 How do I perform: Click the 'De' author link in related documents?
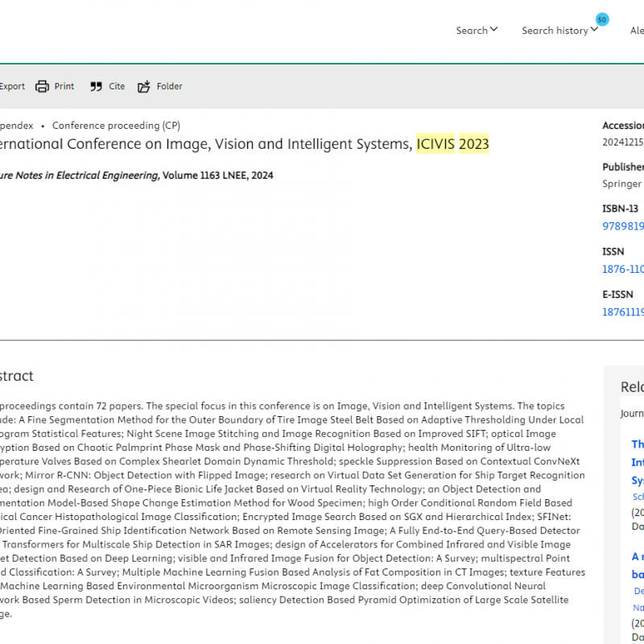638,592
